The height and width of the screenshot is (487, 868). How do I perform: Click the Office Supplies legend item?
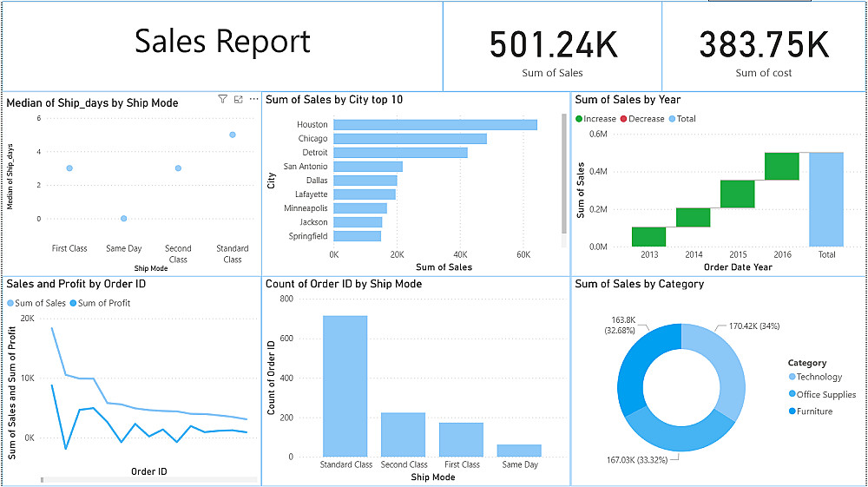[x=823, y=394]
